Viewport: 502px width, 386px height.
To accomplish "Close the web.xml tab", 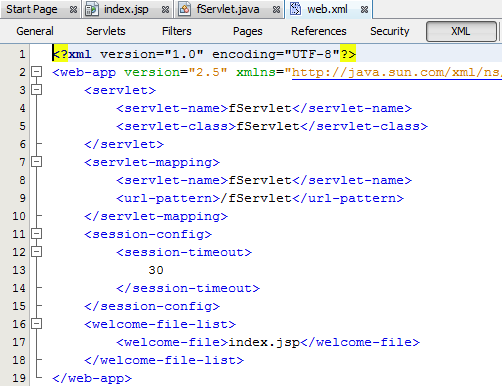I will click(364, 10).
